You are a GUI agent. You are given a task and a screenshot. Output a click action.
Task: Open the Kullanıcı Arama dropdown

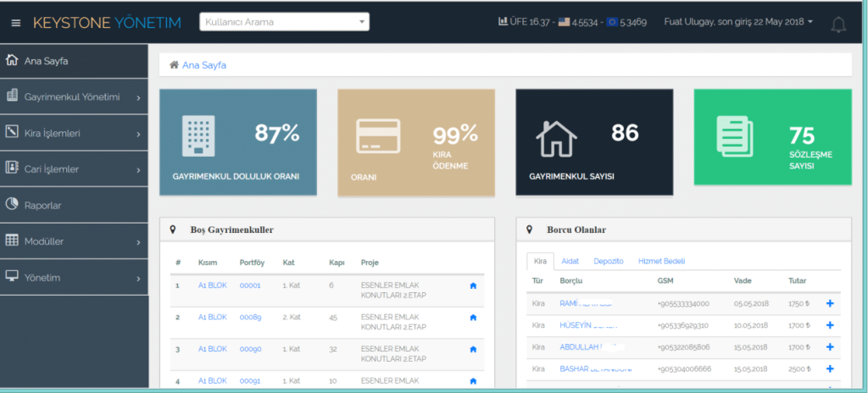[x=284, y=22]
